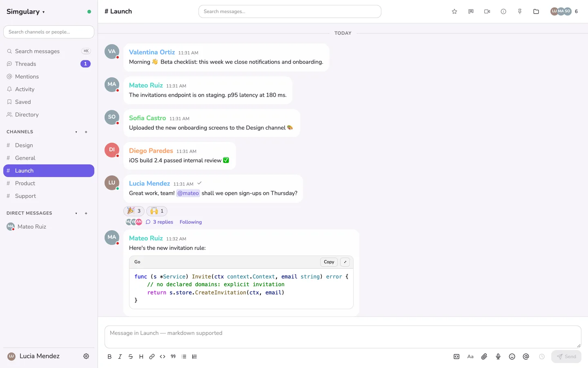Expand the Go code block
The image size is (588, 368).
pos(345,262)
